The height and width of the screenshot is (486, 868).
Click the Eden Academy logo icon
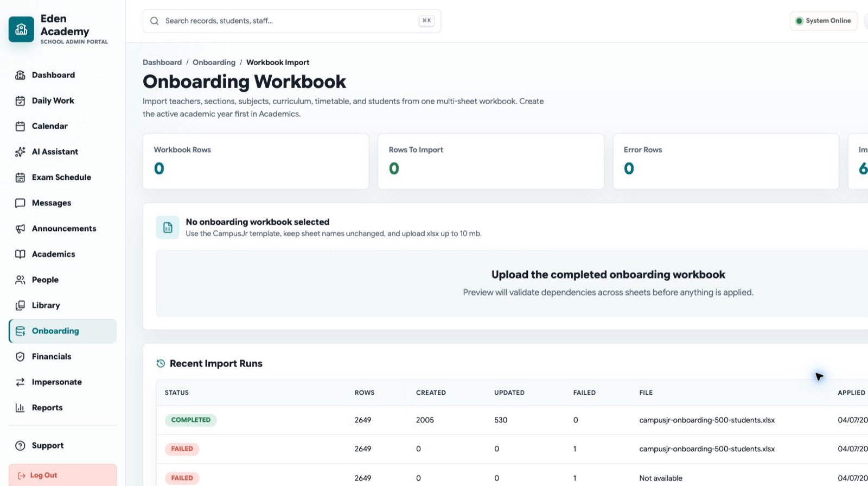coord(21,29)
